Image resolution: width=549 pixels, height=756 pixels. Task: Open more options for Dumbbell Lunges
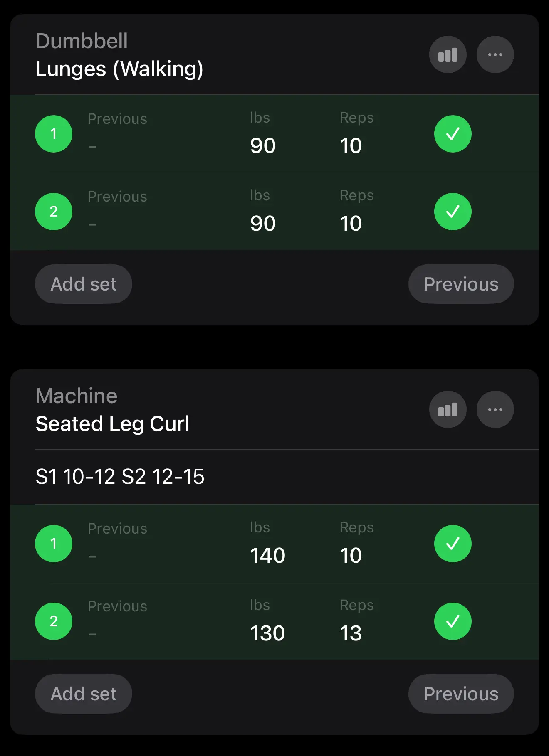(x=495, y=54)
